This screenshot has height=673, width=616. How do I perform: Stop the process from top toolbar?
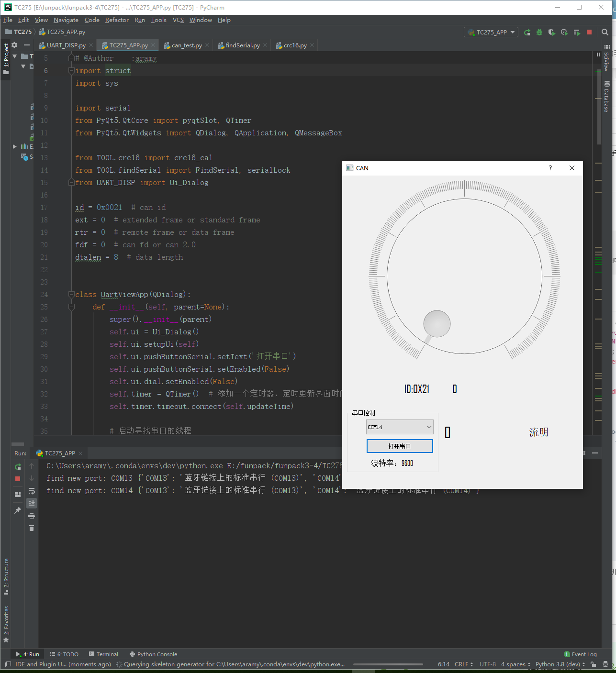point(589,32)
